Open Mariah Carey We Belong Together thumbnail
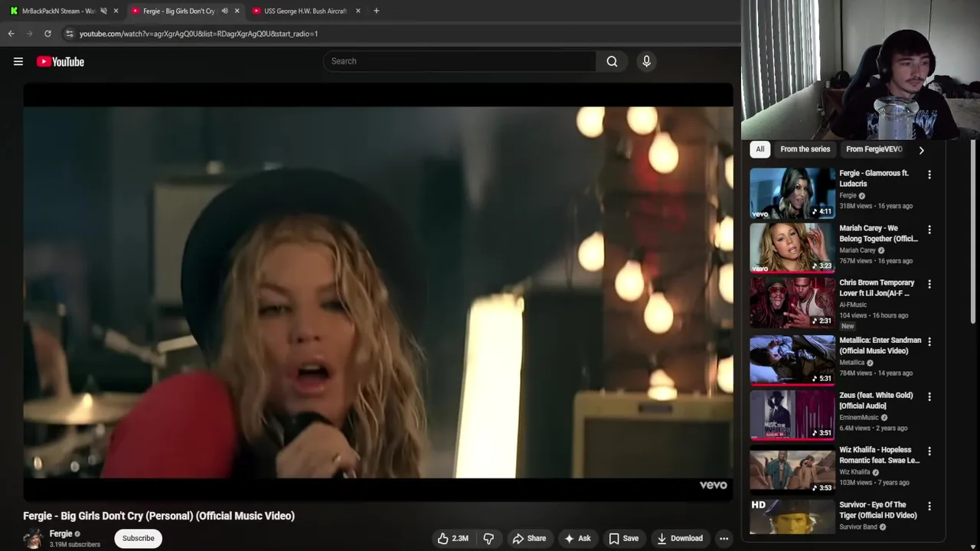The height and width of the screenshot is (551, 980). (792, 248)
